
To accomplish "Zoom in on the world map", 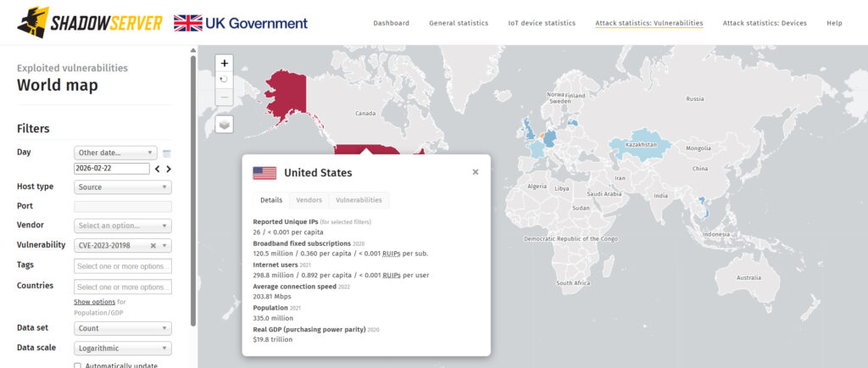I will 224,63.
